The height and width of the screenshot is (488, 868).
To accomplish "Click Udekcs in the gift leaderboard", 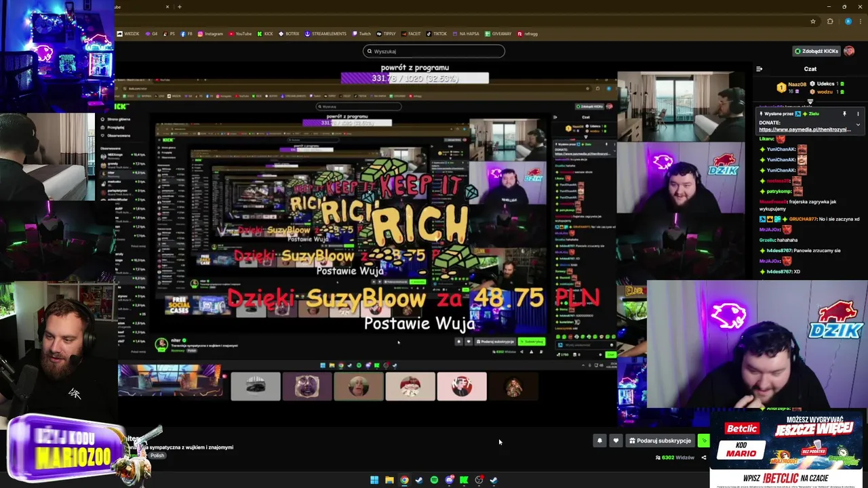I will (x=825, y=84).
